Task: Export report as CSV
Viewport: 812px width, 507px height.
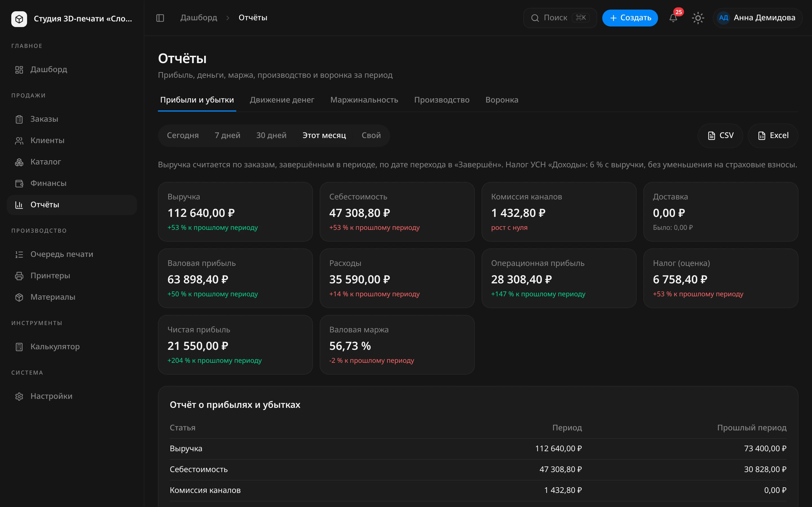Action: pos(720,135)
